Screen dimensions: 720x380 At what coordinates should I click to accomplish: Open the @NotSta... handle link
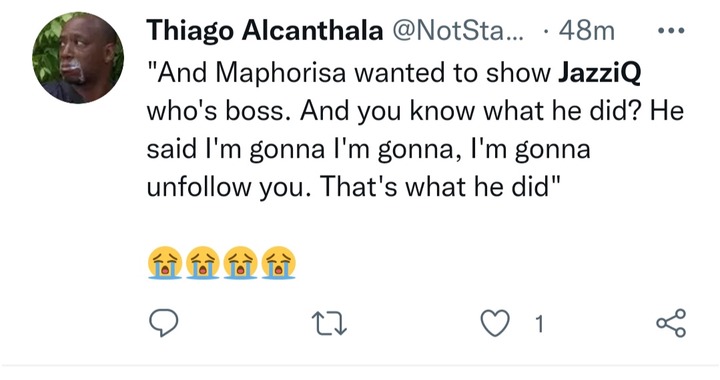[457, 32]
